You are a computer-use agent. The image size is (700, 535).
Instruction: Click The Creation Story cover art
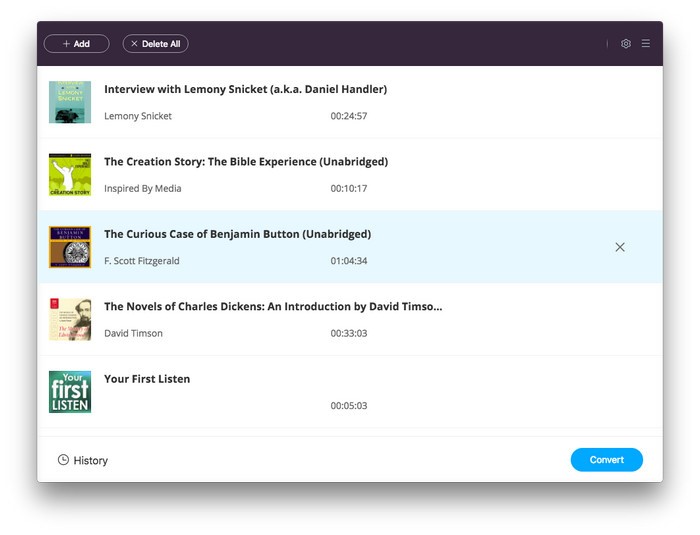70,175
